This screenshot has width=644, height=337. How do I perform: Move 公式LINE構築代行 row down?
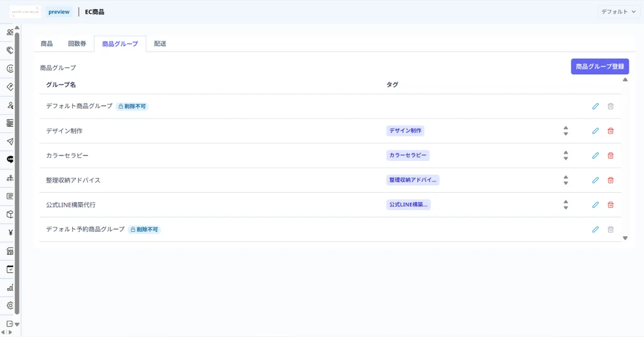coord(566,208)
